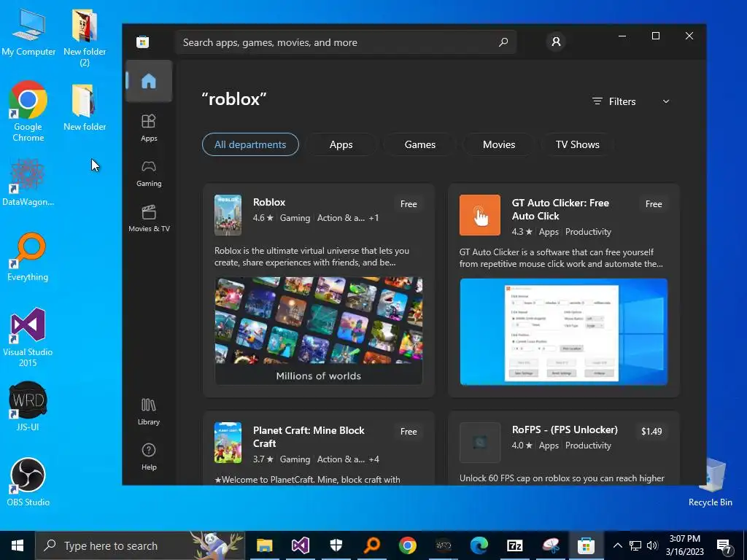Select the Everything desktop shortcut
Screen dimensions: 747x560
(x=28, y=257)
